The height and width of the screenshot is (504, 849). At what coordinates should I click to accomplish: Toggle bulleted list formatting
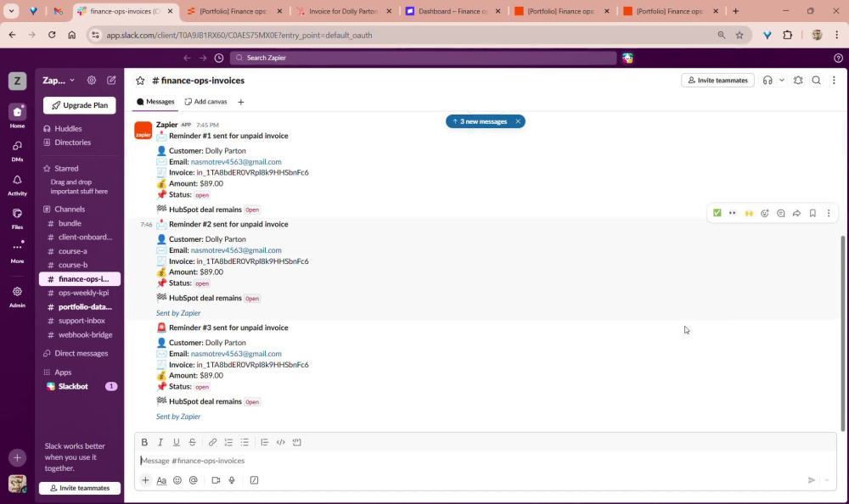click(245, 442)
